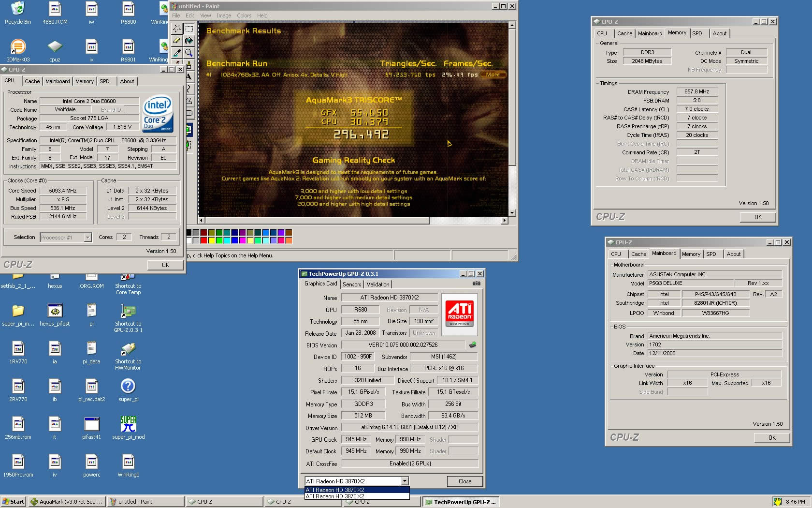Image resolution: width=812 pixels, height=508 pixels.
Task: Select the Brush tool in Paint
Action: (189, 65)
